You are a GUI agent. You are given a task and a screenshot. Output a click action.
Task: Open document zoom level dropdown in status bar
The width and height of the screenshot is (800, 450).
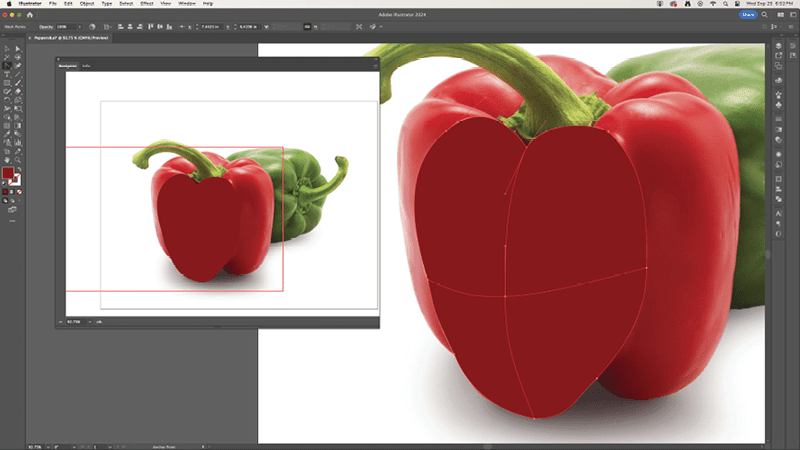(x=48, y=447)
